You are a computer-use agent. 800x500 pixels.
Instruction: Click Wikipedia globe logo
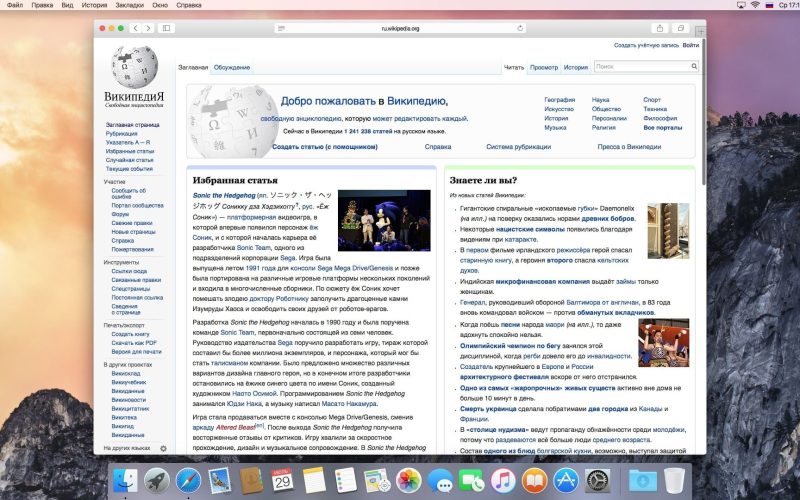click(134, 67)
